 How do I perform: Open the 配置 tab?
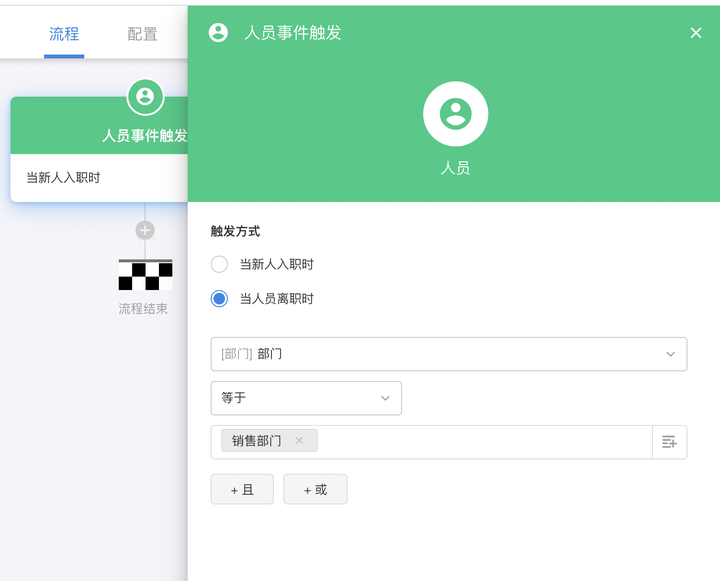pyautogui.click(x=142, y=34)
